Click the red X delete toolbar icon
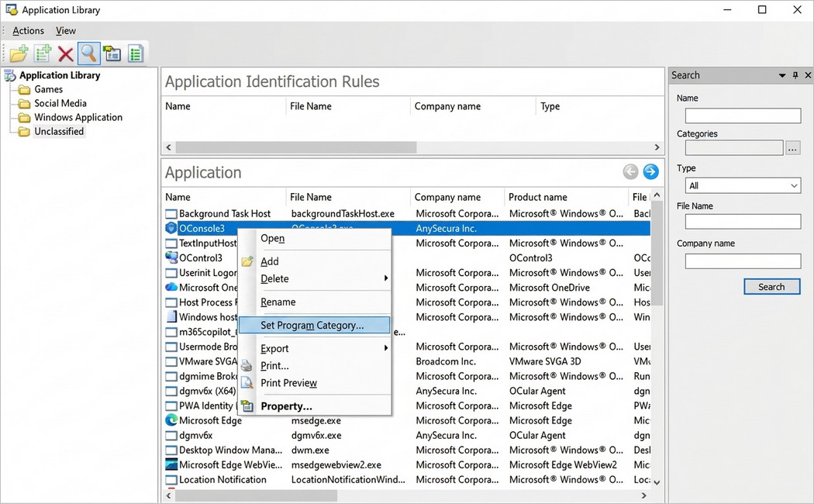Screen dimensions: 814x504 click(65, 54)
